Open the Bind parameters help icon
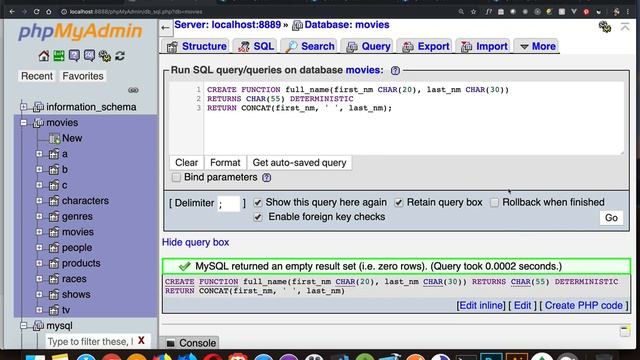Viewport: 640px width, 360px height. point(267,178)
